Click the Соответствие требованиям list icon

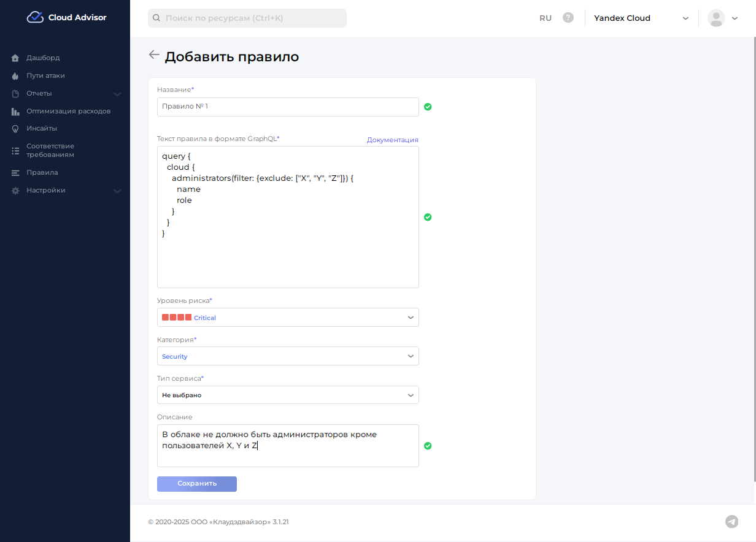tap(15, 151)
